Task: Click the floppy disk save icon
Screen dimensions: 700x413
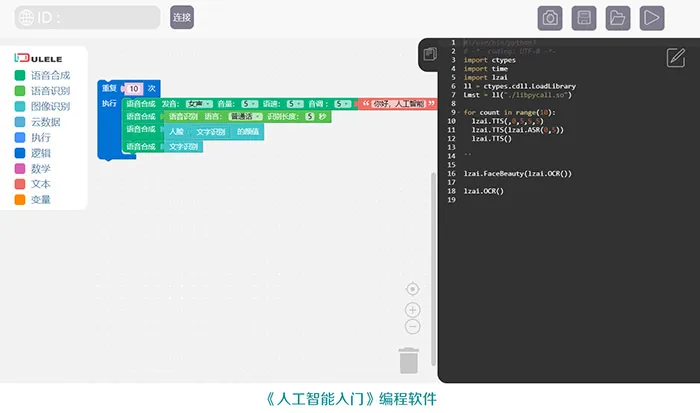Action: (x=584, y=17)
